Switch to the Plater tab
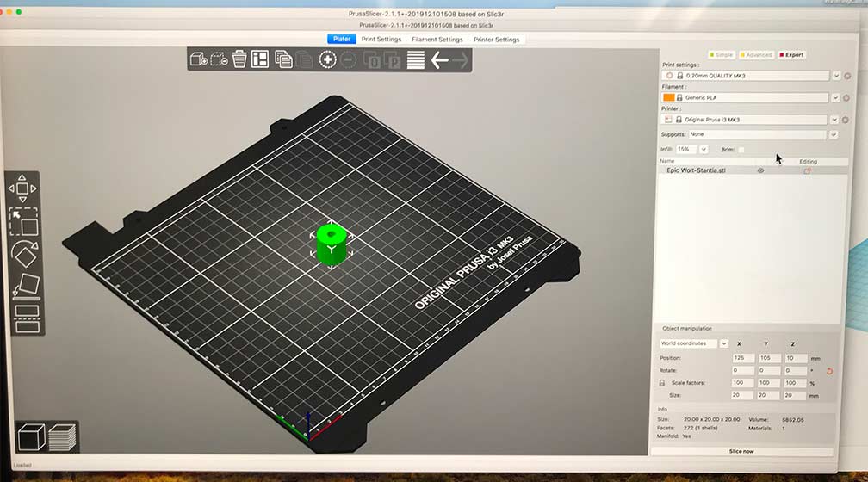The height and width of the screenshot is (482, 868). [x=342, y=39]
